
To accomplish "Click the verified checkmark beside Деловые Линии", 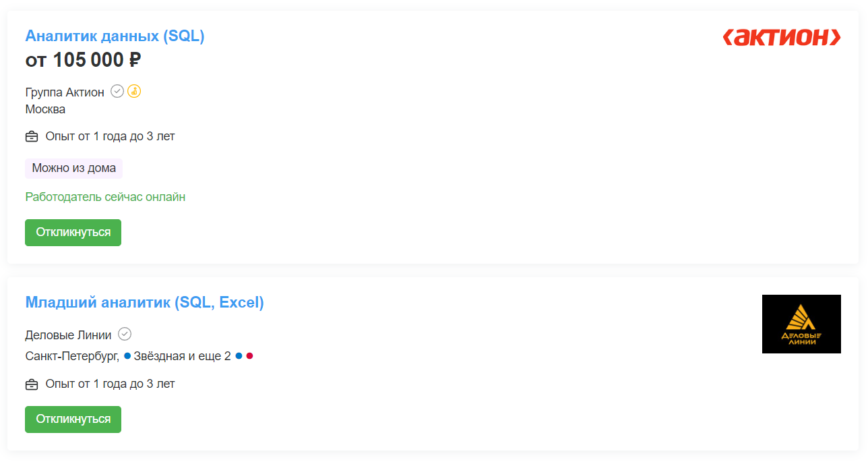I will tap(125, 334).
